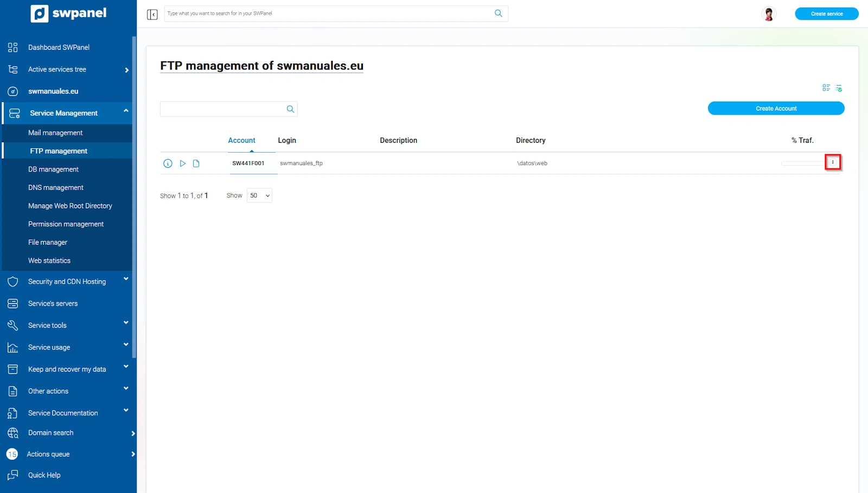This screenshot has height=493, width=868.
Task: Expand Other actions chevron
Action: tap(126, 388)
